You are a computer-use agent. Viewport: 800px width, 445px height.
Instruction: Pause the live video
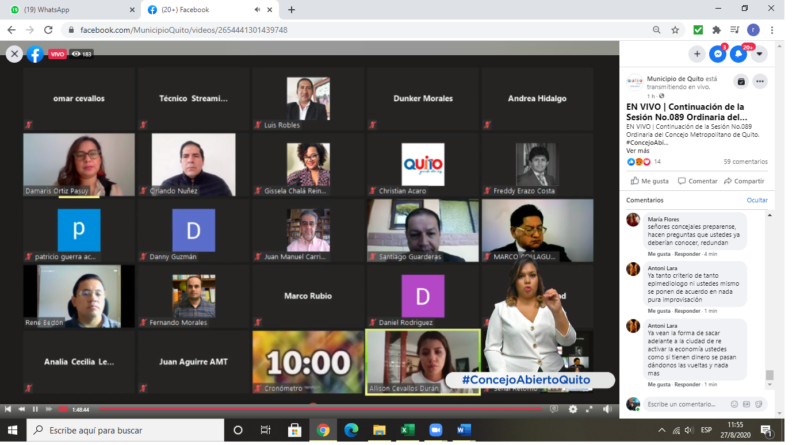click(35, 409)
